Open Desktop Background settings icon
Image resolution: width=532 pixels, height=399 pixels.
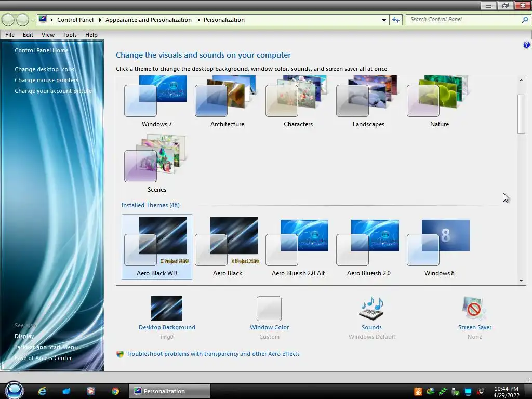coord(167,309)
